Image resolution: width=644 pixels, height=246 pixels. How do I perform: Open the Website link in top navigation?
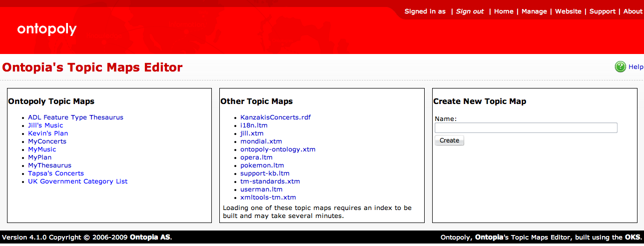click(568, 11)
